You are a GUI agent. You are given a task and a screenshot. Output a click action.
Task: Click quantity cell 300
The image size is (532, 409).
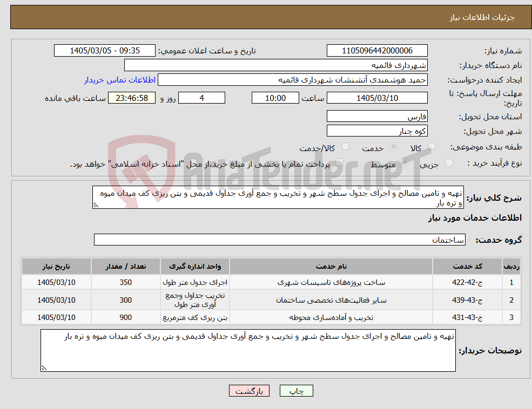coord(125,300)
